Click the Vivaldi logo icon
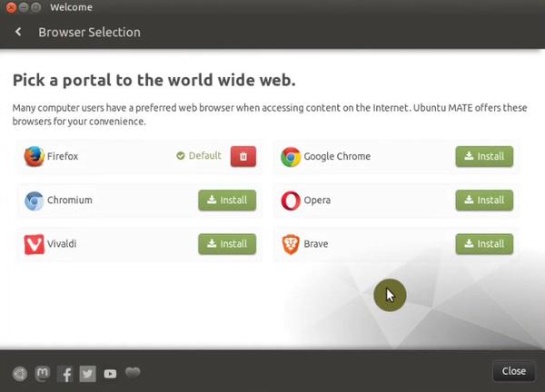The height and width of the screenshot is (392, 545). 34,244
